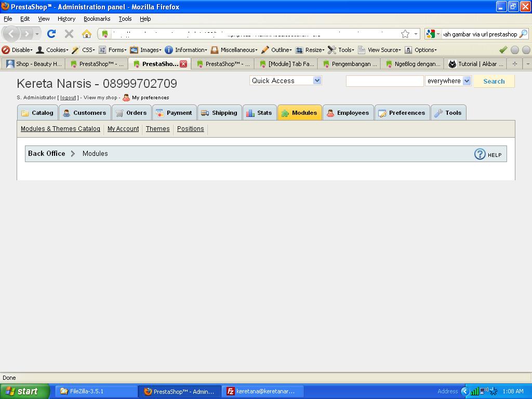The image size is (532, 399).
Task: Expand the Quick Access dropdown
Action: [x=317, y=81]
